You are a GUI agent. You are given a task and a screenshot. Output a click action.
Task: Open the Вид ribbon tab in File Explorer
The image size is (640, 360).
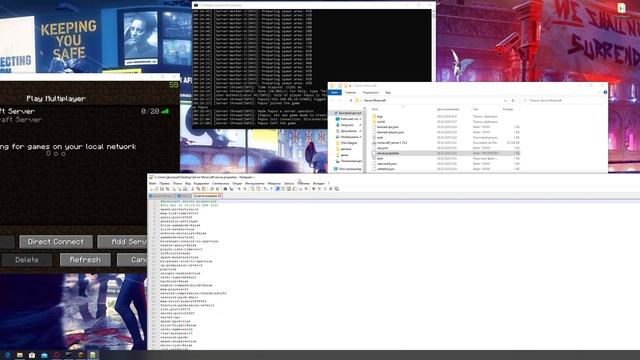388,93
